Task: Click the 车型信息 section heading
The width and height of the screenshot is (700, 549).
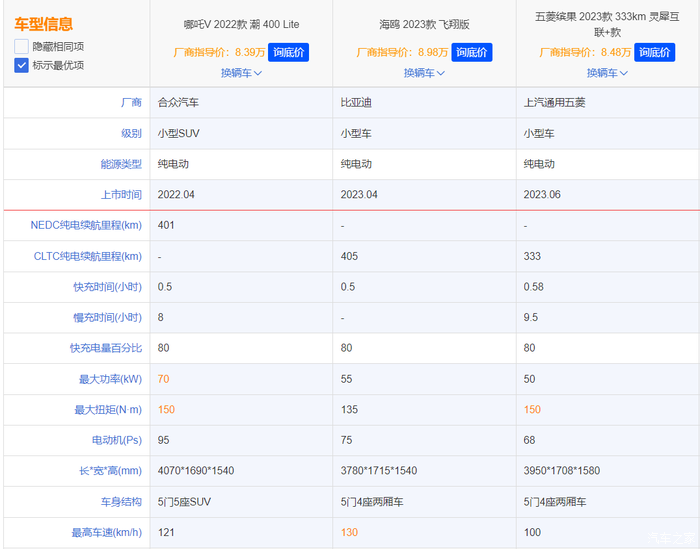Action: [x=43, y=24]
